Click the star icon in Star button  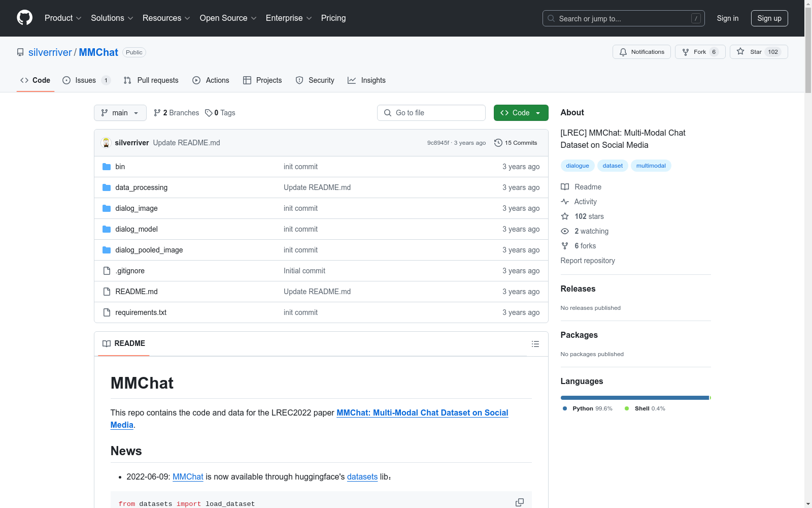[740, 52]
